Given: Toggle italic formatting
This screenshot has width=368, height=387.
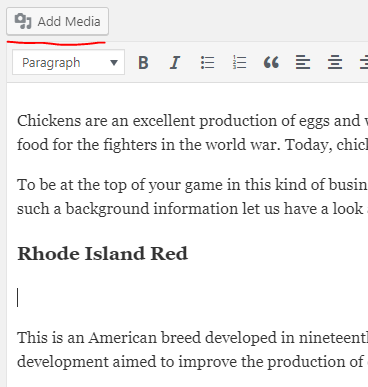Looking at the screenshot, I should click(175, 62).
